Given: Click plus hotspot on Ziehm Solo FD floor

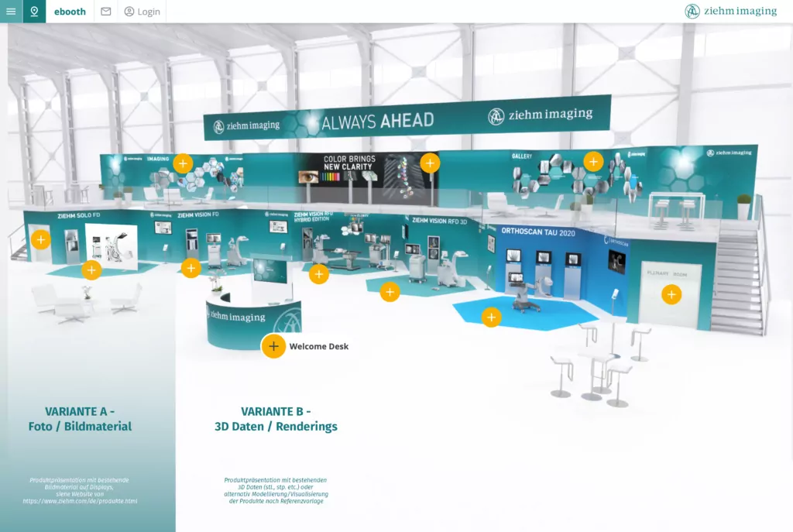Looking at the screenshot, I should pyautogui.click(x=91, y=270).
